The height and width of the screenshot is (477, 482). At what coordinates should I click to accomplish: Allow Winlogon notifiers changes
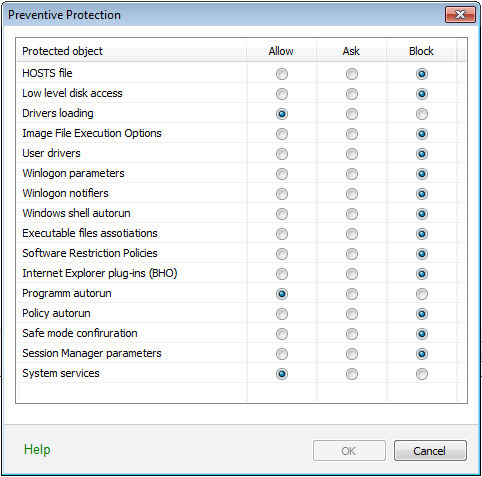tap(282, 194)
